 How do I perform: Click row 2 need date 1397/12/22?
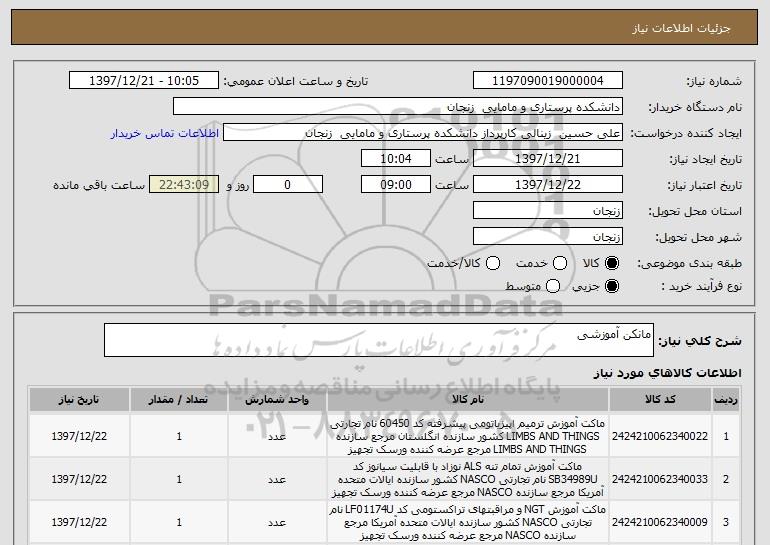coord(79,479)
